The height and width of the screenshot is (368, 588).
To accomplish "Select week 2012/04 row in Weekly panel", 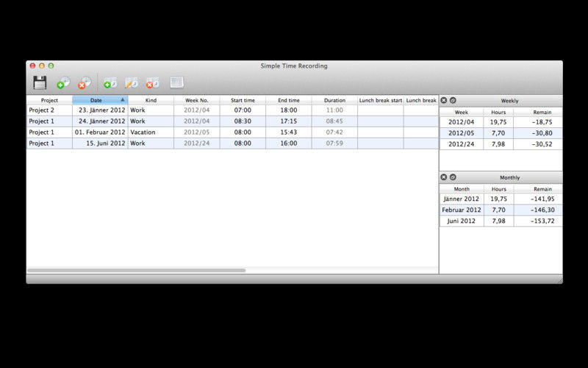I will [501, 122].
